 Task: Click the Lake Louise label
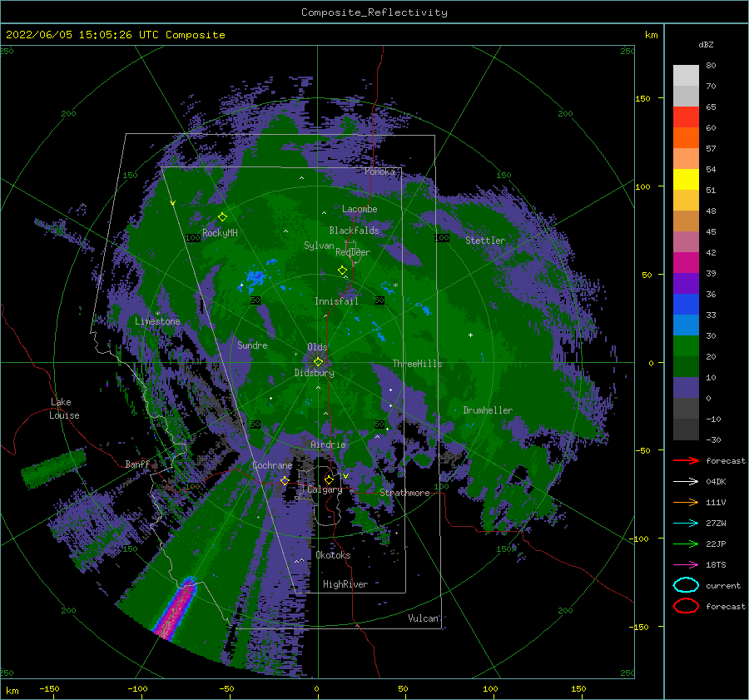(64, 409)
